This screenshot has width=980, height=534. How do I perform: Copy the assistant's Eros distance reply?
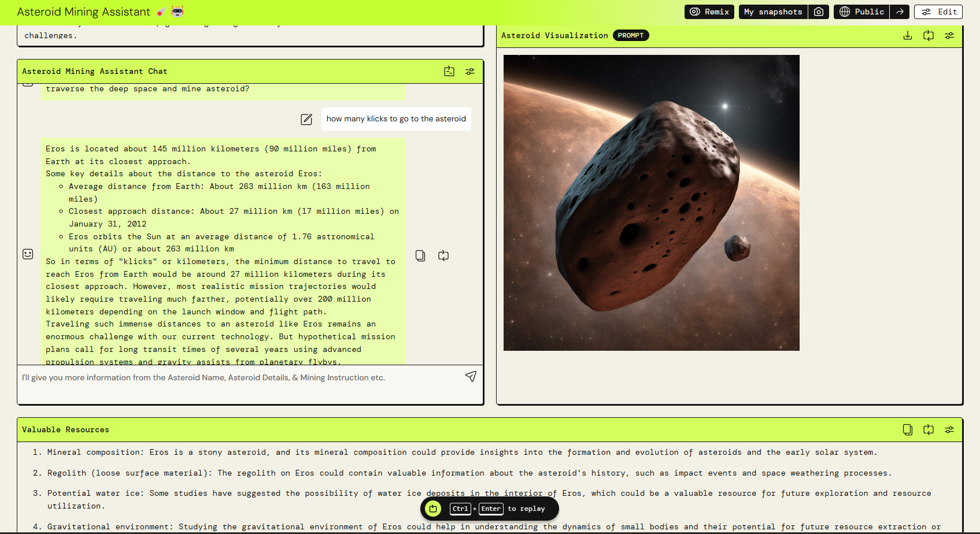(x=420, y=255)
